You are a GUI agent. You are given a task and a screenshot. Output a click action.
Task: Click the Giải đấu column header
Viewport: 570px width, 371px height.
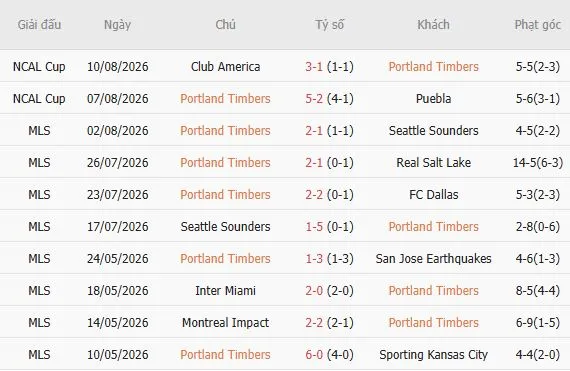coord(39,25)
